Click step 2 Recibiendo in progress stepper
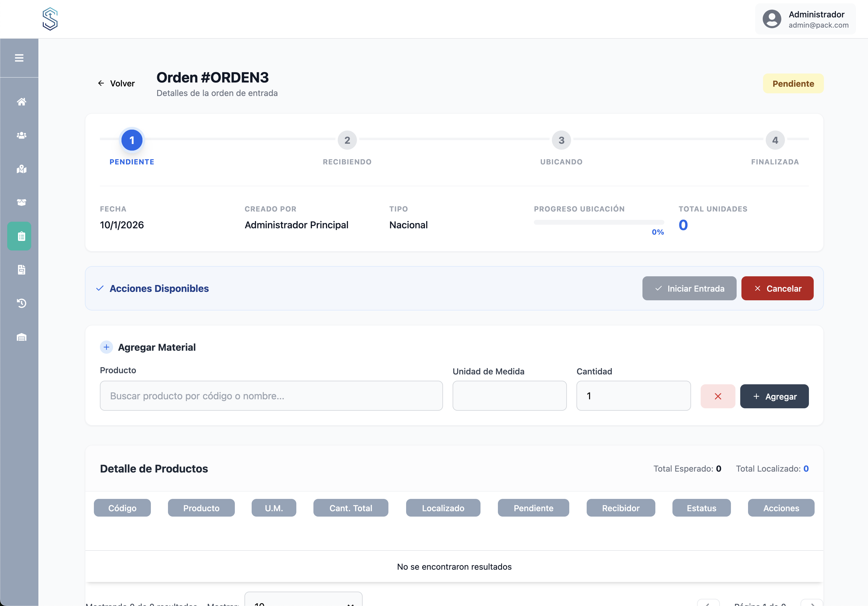This screenshot has height=606, width=868. 347,140
